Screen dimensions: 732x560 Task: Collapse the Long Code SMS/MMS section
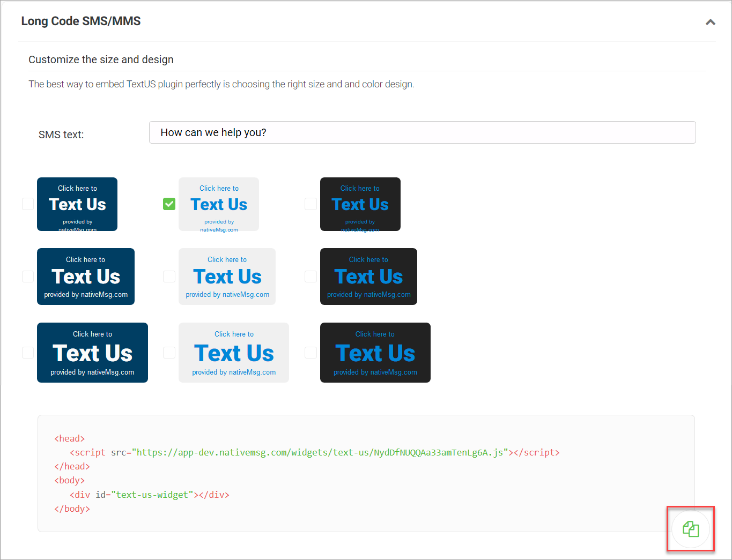[710, 22]
